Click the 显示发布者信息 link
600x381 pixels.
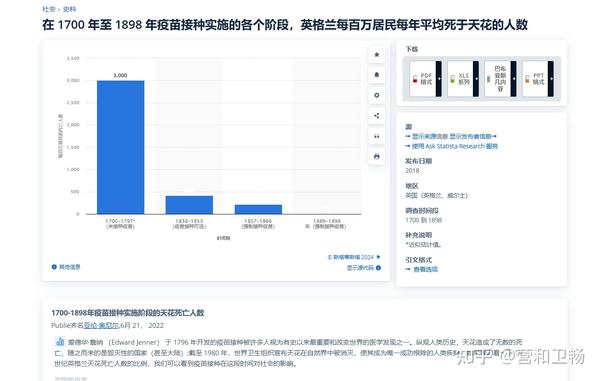[470, 136]
